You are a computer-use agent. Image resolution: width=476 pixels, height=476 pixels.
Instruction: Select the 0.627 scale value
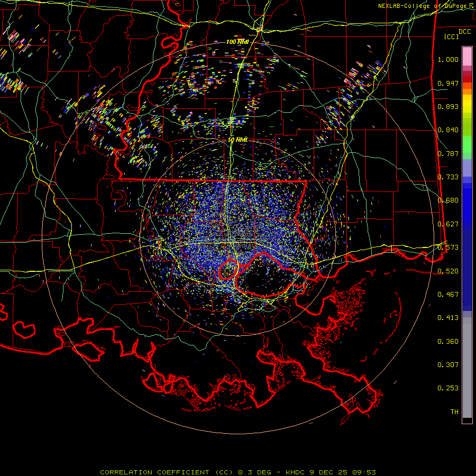tap(448, 224)
